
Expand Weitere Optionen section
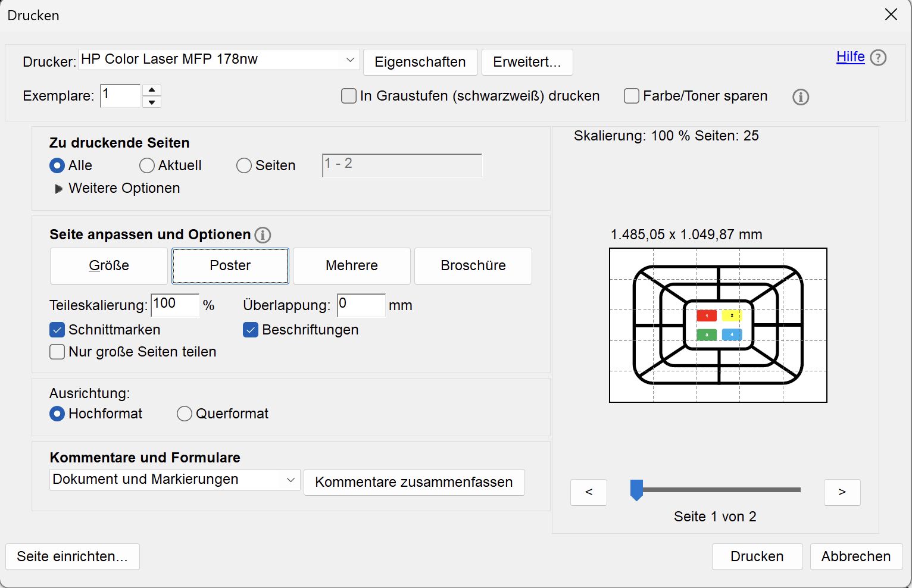click(59, 189)
